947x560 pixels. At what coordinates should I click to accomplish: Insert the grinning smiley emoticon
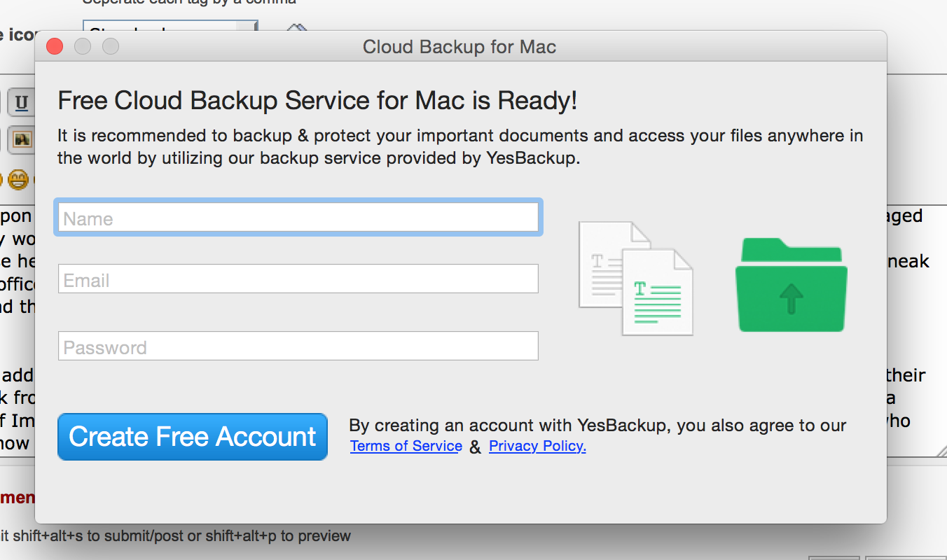pyautogui.click(x=19, y=181)
